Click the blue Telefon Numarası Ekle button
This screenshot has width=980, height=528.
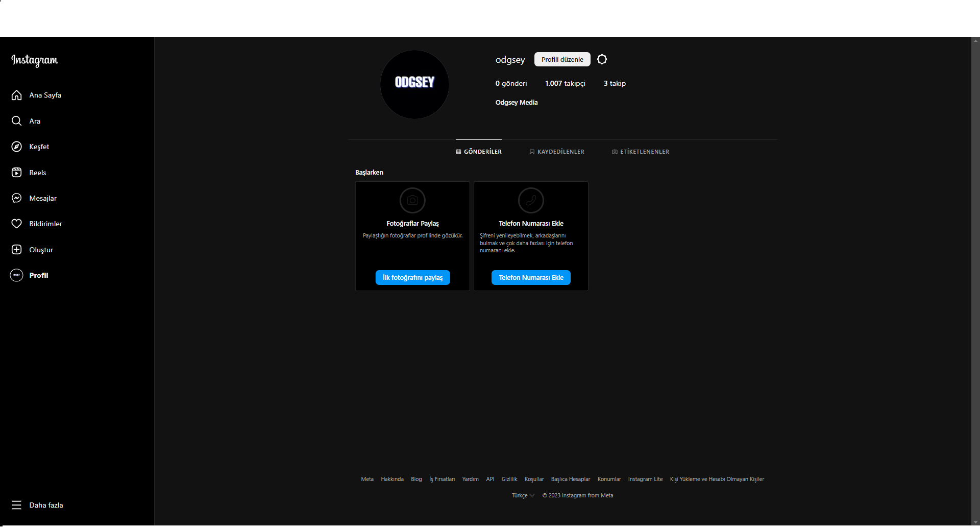531,277
